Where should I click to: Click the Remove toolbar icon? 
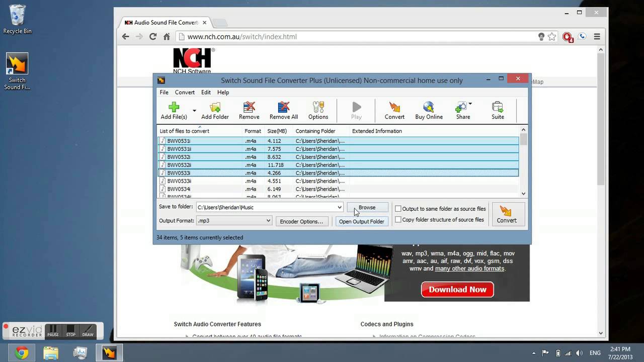249,111
